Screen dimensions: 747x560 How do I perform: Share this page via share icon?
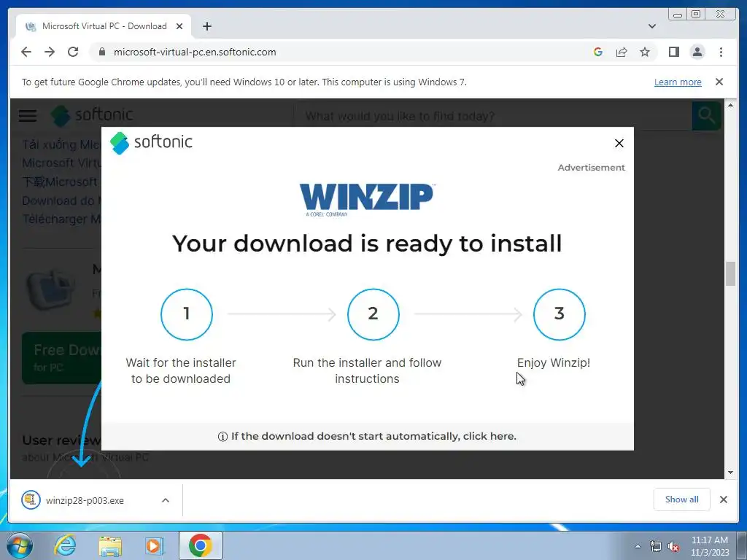click(x=622, y=52)
